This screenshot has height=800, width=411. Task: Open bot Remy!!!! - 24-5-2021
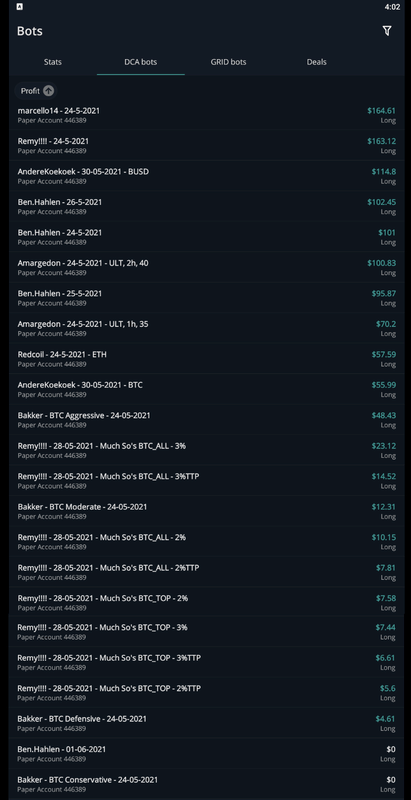point(207,145)
